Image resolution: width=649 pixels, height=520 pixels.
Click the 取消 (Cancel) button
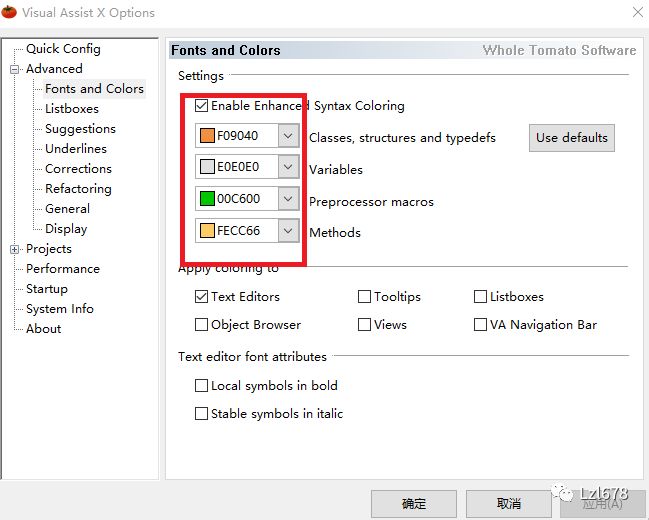click(x=509, y=504)
